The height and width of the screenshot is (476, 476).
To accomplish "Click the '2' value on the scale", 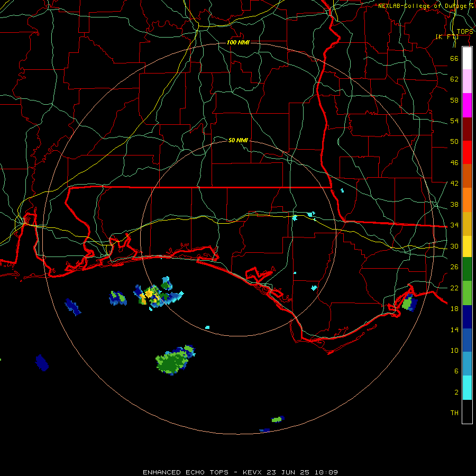I will coord(456,392).
